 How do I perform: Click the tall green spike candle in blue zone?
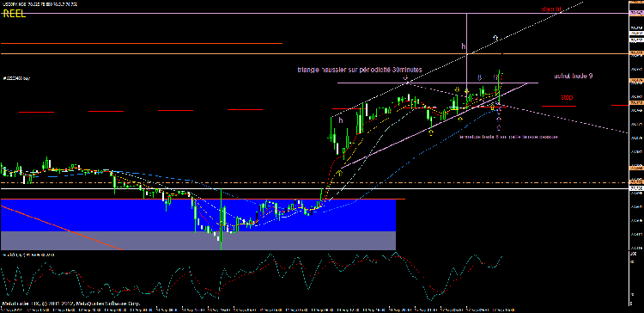(x=221, y=219)
